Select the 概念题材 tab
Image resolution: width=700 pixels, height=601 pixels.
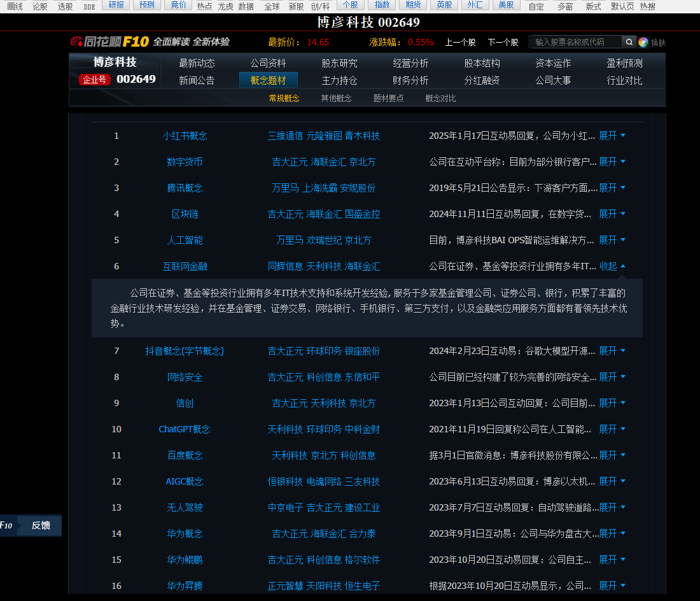pos(269,80)
